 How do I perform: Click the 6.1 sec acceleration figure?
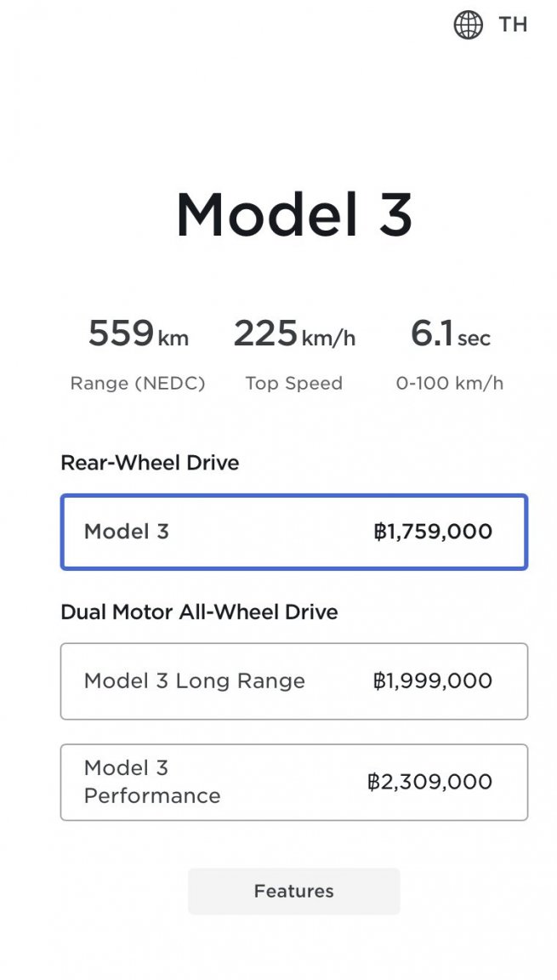(451, 335)
